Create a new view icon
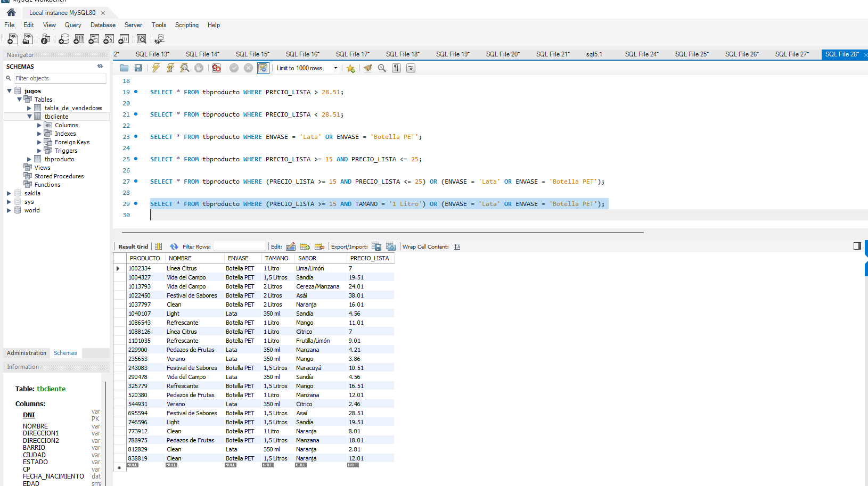Screen dimensions: 868x486 point(94,39)
